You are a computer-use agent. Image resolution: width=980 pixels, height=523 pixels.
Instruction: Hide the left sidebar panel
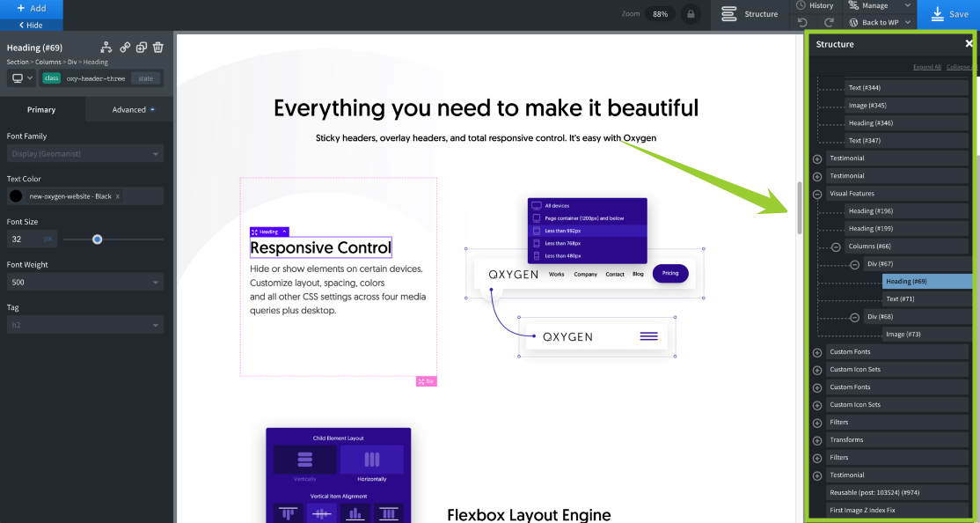(x=32, y=25)
